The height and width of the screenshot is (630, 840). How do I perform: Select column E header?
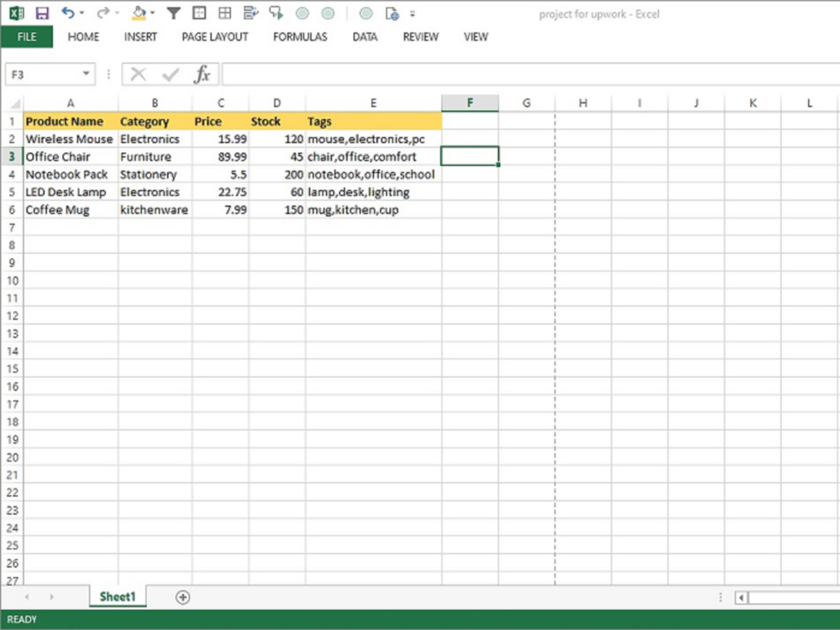tap(374, 102)
